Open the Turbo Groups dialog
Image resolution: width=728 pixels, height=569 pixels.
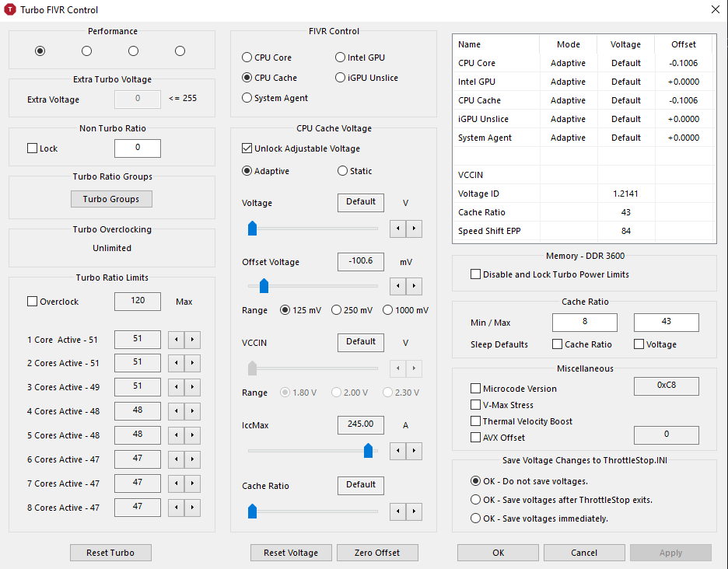(111, 199)
